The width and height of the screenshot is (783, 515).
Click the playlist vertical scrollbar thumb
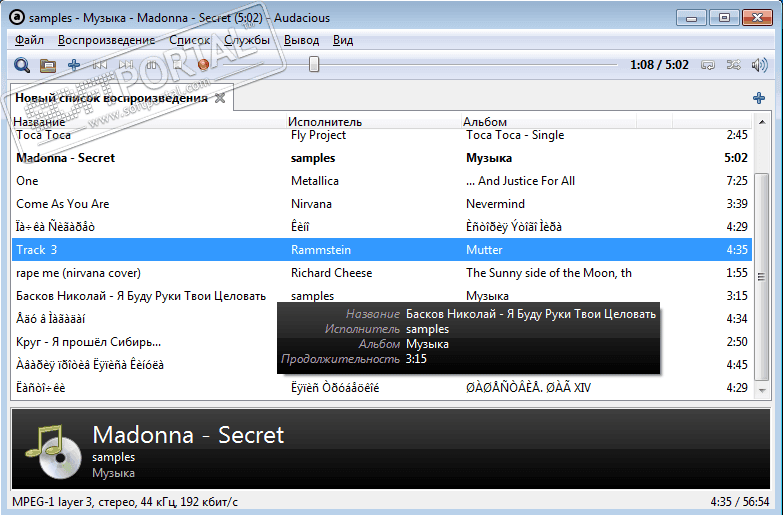(x=762, y=276)
